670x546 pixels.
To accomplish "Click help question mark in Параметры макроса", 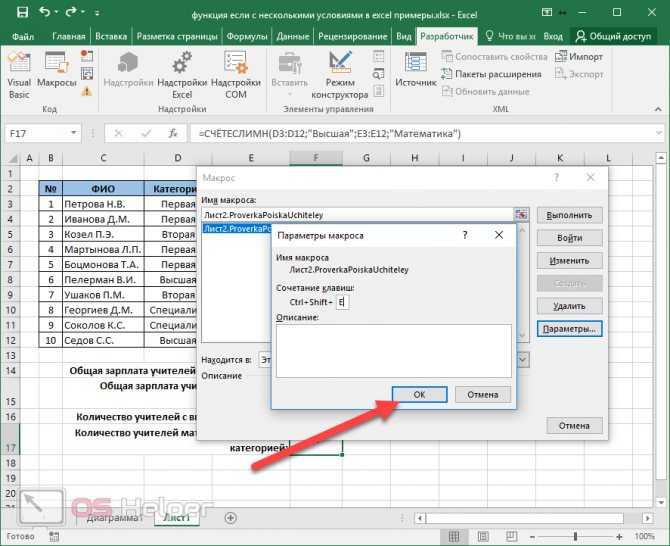I will (465, 235).
